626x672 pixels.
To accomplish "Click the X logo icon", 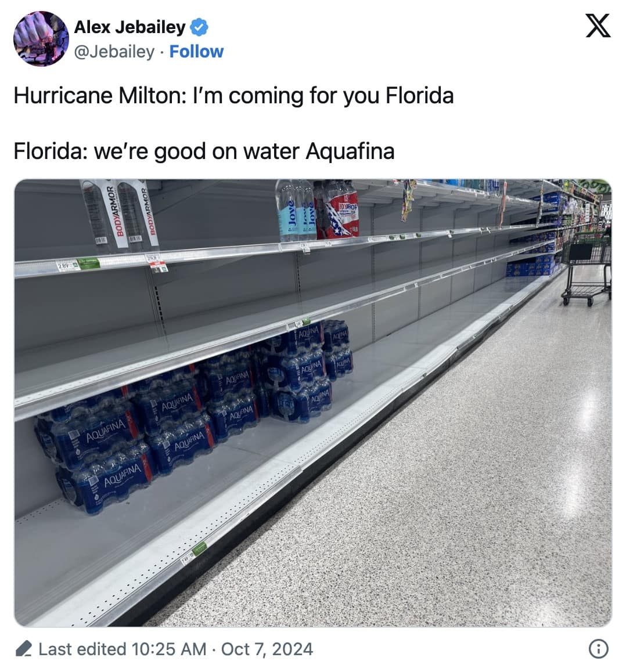I will 598,25.
